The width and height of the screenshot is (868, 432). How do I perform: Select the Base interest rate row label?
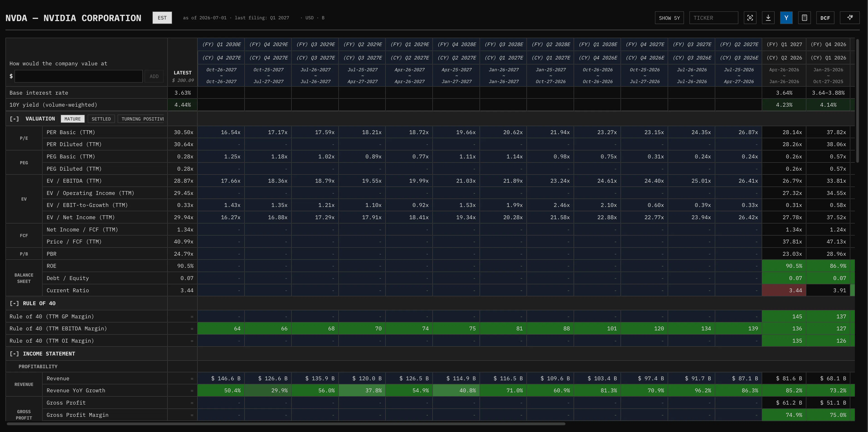pos(39,93)
